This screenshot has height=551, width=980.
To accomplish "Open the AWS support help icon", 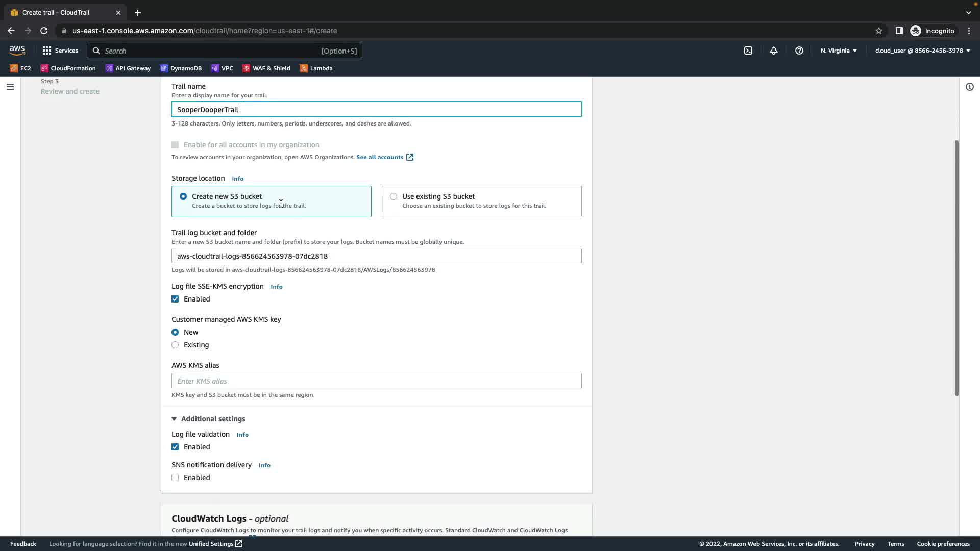I will (799, 51).
